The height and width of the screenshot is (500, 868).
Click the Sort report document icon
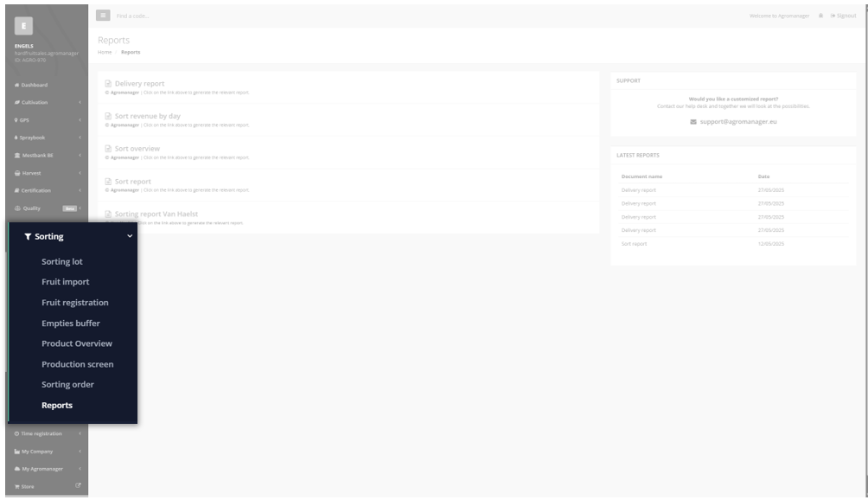(108, 182)
